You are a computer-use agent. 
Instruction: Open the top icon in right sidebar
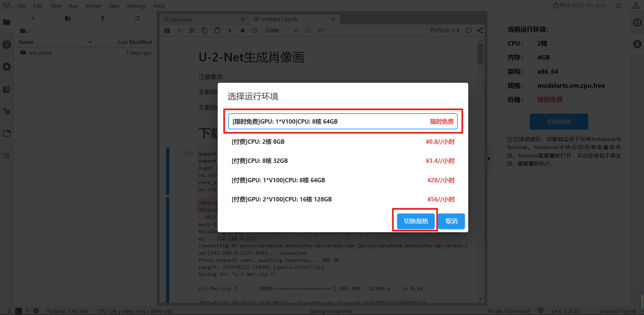pyautogui.click(x=637, y=22)
